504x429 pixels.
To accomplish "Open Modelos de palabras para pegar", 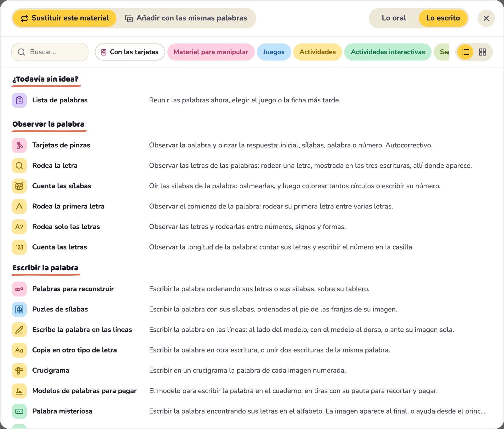I will point(252,391).
